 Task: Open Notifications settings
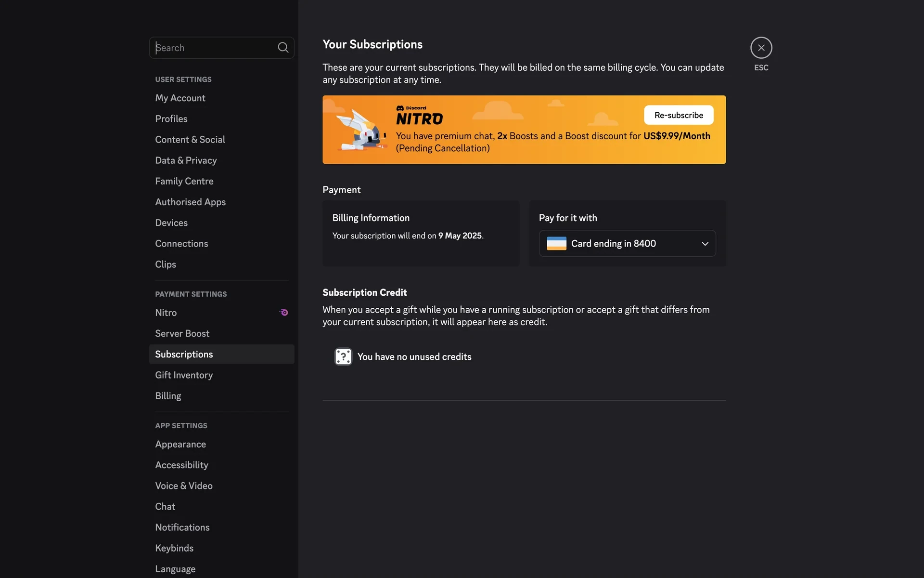pos(221,527)
